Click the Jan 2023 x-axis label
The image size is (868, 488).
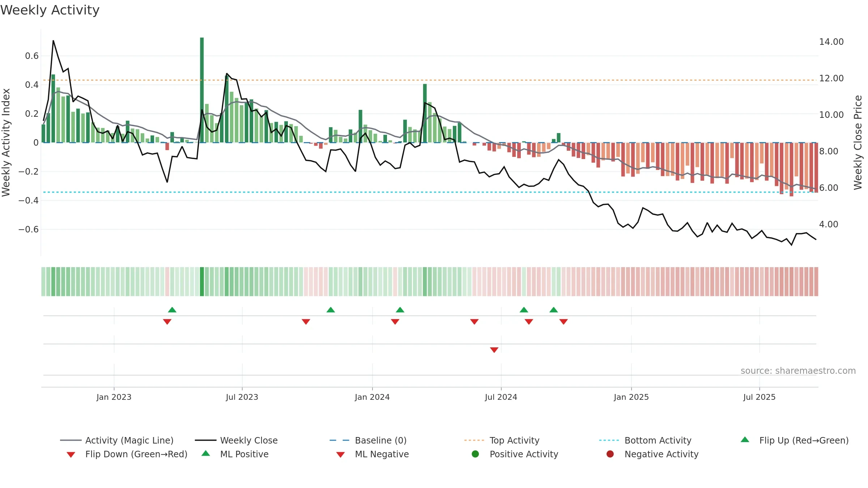point(114,397)
